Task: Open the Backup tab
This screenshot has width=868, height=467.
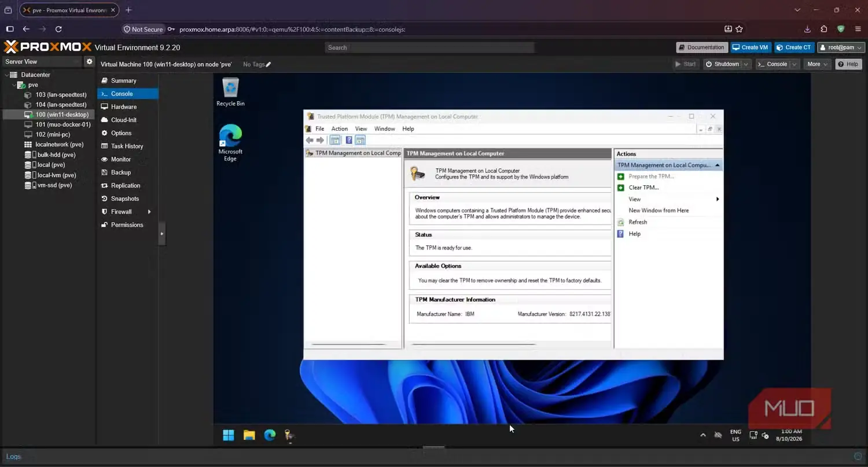Action: [x=128, y=172]
